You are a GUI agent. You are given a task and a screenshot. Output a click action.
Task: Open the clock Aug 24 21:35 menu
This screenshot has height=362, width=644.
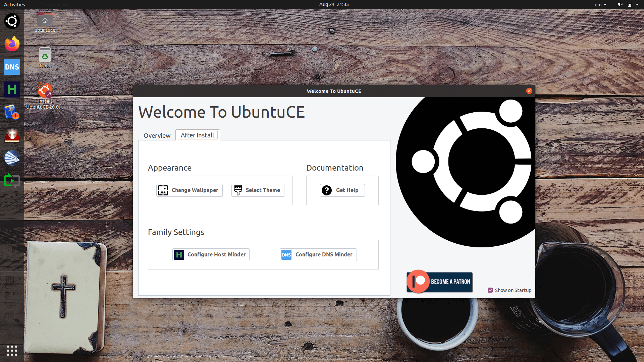[334, 4]
